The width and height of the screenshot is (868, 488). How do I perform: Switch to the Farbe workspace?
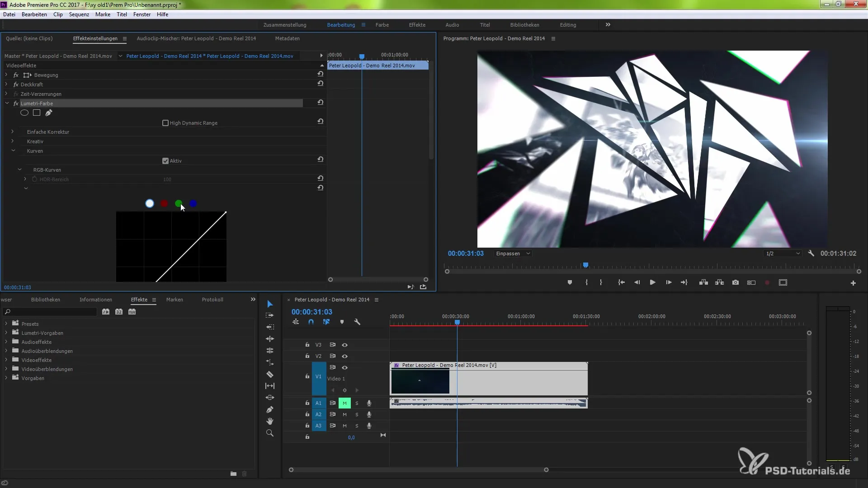[382, 25]
